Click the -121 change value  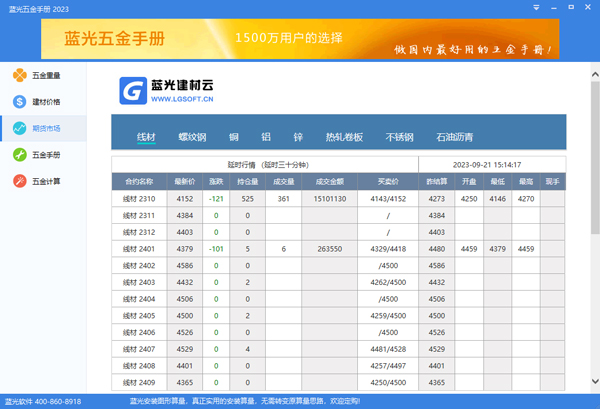click(216, 199)
